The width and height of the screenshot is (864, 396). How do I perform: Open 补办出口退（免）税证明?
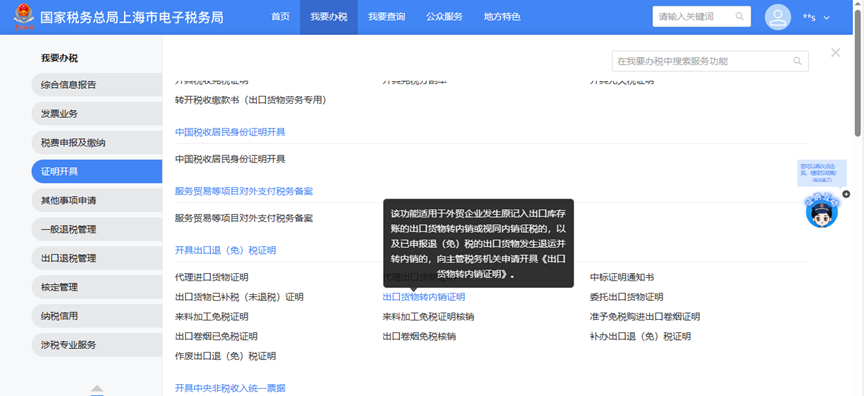point(640,336)
